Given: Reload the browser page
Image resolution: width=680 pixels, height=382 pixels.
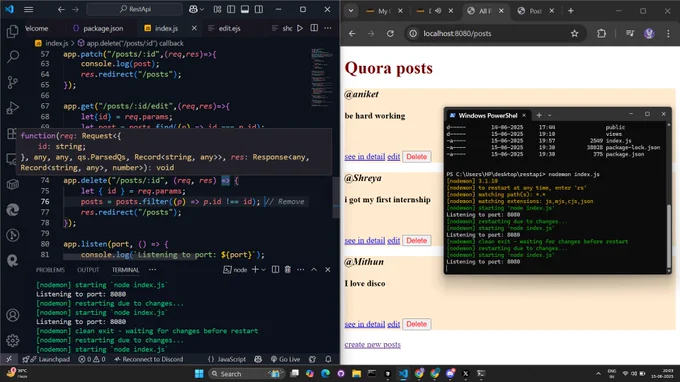Looking at the screenshot, I should 390,33.
